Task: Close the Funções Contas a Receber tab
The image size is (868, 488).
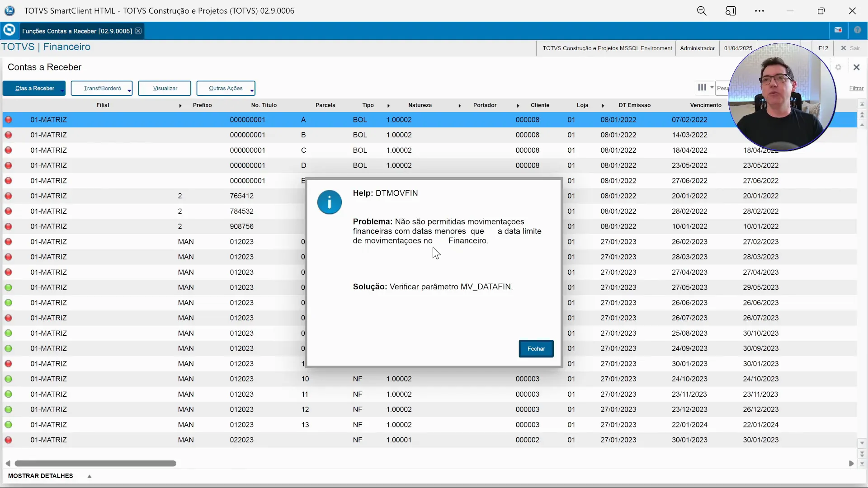Action: click(138, 31)
